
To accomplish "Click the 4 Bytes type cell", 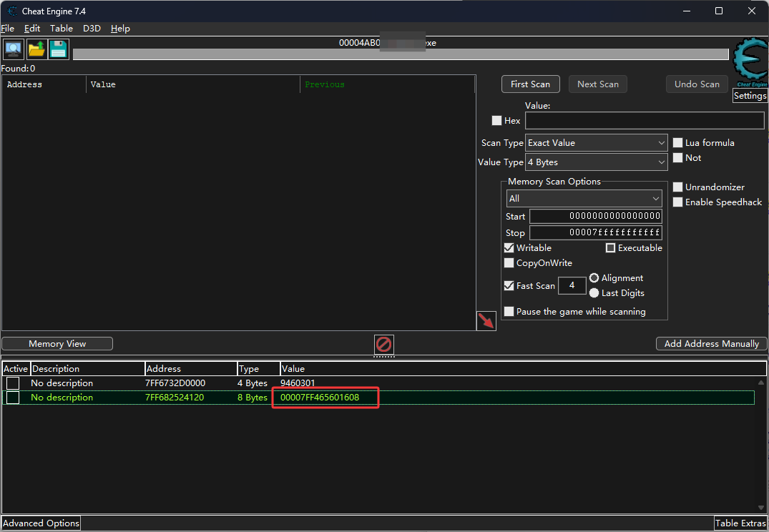I will click(253, 383).
